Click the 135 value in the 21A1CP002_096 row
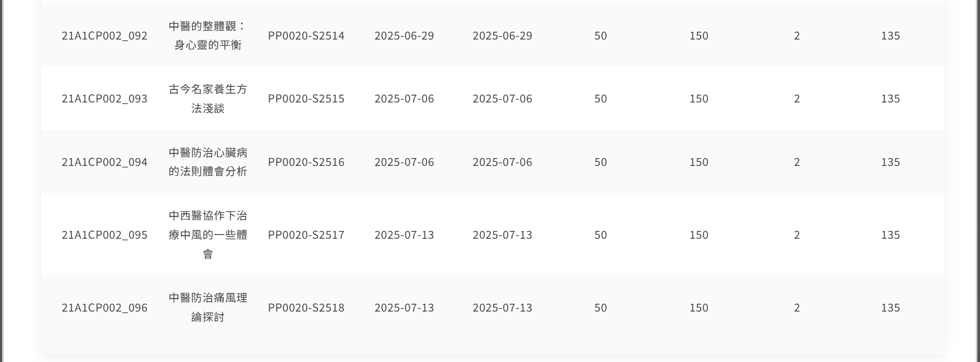This screenshot has height=362, width=980. click(x=890, y=308)
